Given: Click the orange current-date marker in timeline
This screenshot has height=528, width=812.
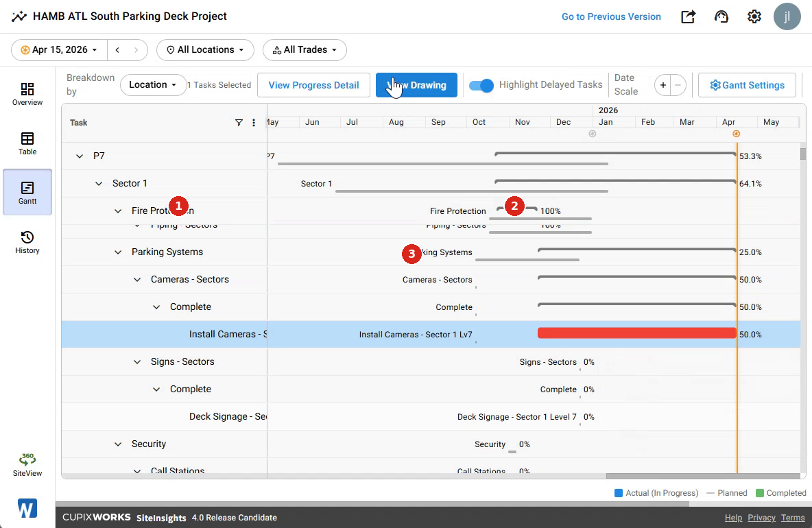Looking at the screenshot, I should (x=736, y=134).
